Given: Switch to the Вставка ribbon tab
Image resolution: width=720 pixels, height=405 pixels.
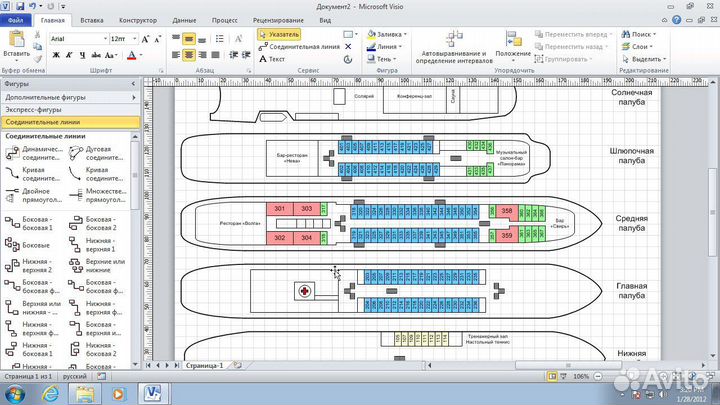Looking at the screenshot, I should 92,20.
